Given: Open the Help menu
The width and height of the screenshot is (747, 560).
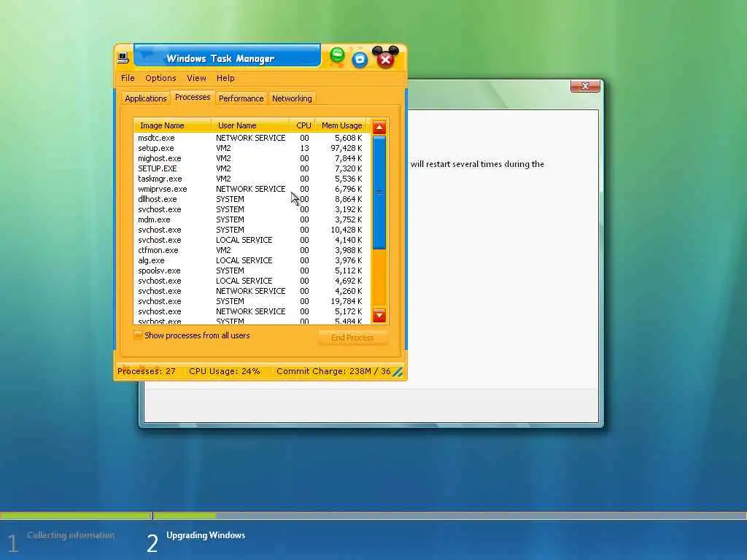Looking at the screenshot, I should (x=225, y=78).
